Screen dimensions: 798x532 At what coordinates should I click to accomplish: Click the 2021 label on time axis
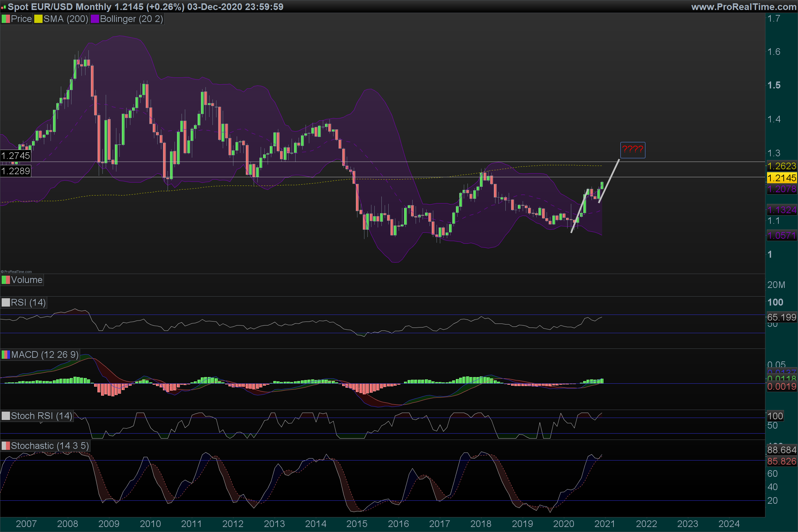pyautogui.click(x=604, y=523)
